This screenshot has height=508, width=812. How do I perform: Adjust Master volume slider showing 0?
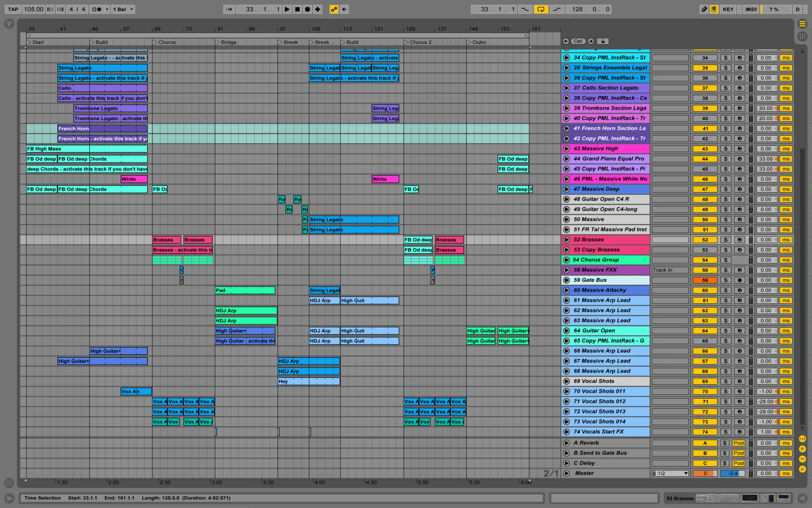click(x=705, y=473)
